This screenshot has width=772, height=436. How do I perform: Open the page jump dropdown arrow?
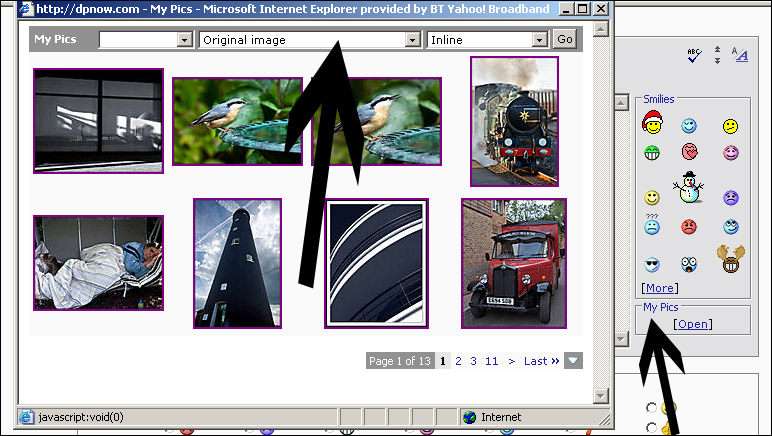coord(573,361)
